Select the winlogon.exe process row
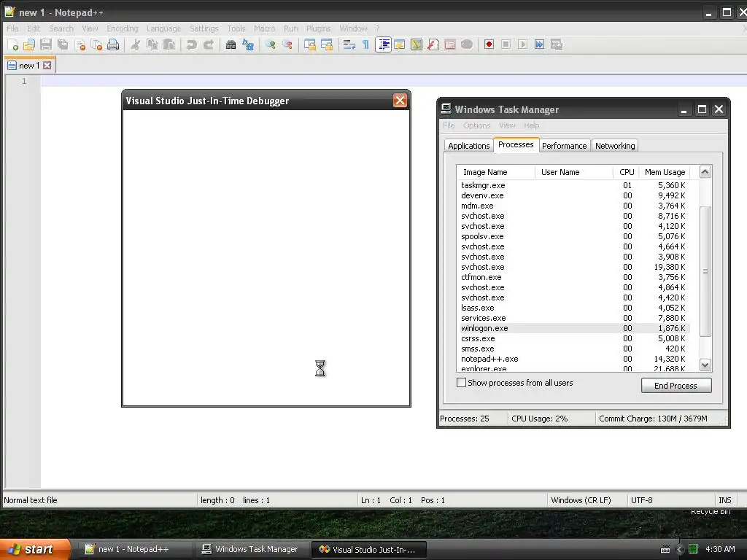The height and width of the screenshot is (560, 747). click(x=573, y=328)
